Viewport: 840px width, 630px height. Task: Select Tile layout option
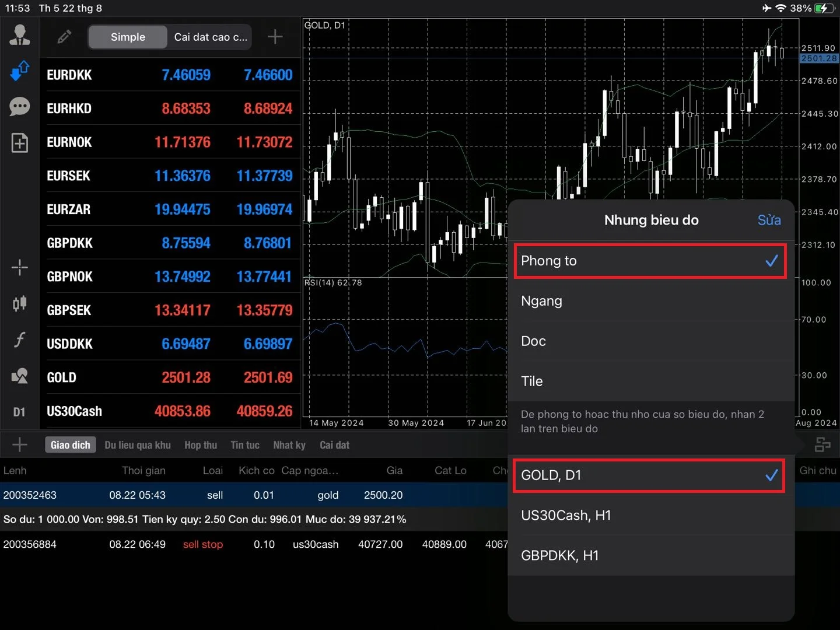pyautogui.click(x=651, y=381)
